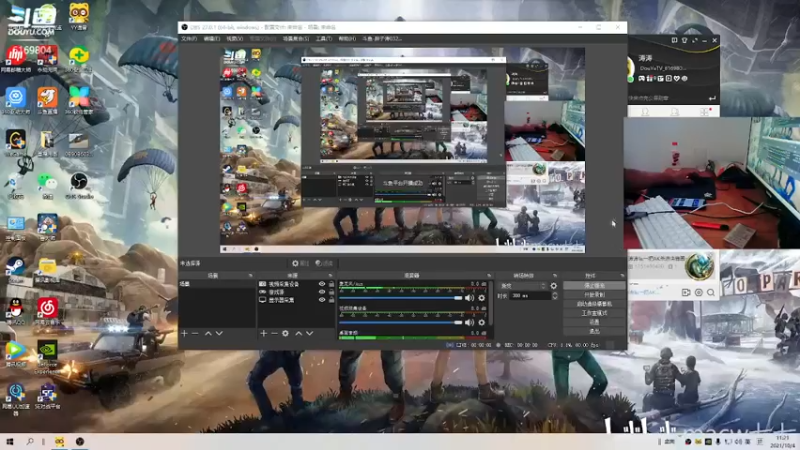Adjust the 视频采集设备 volume slider
Image resolution: width=800 pixels, height=450 pixels.
pos(401,322)
